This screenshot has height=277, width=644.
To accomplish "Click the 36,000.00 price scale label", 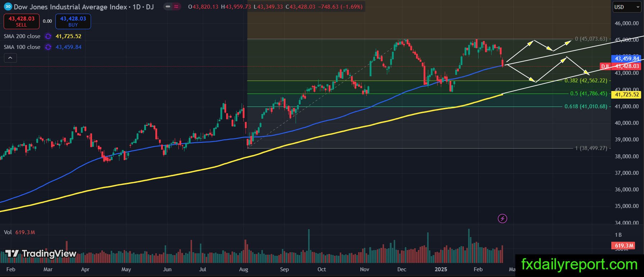I will coord(627,190).
